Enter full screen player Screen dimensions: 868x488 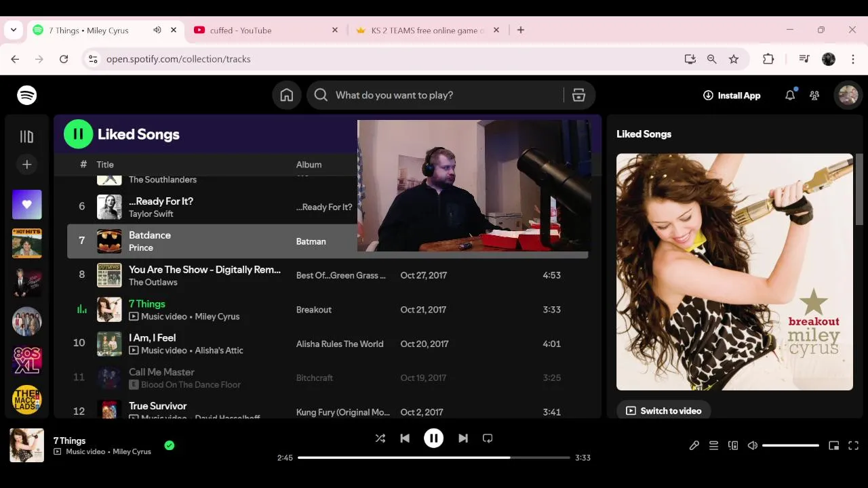click(x=854, y=445)
